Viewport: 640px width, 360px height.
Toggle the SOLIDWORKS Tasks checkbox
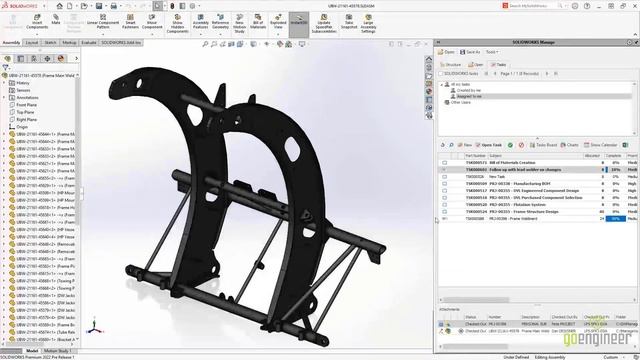(x=441, y=73)
